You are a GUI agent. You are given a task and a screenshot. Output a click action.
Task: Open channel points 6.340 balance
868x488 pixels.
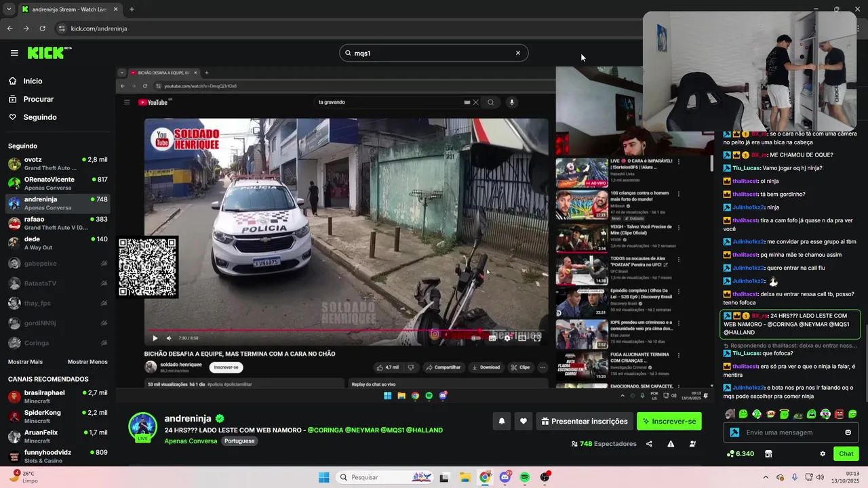[x=741, y=453]
